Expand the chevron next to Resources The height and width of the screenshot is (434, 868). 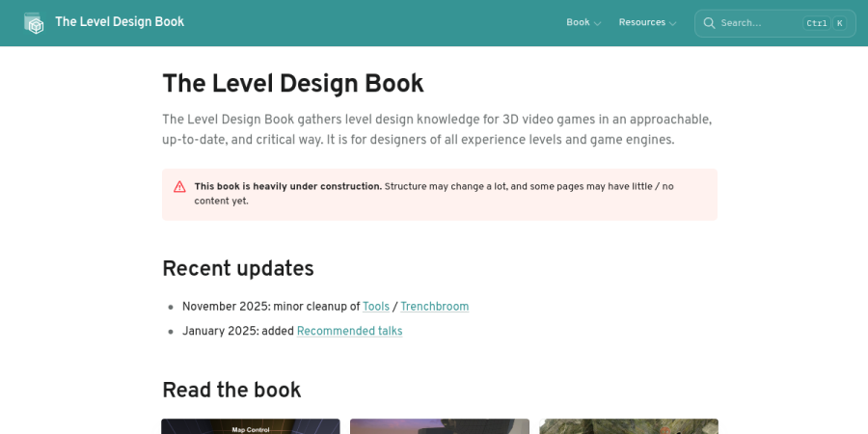[672, 23]
